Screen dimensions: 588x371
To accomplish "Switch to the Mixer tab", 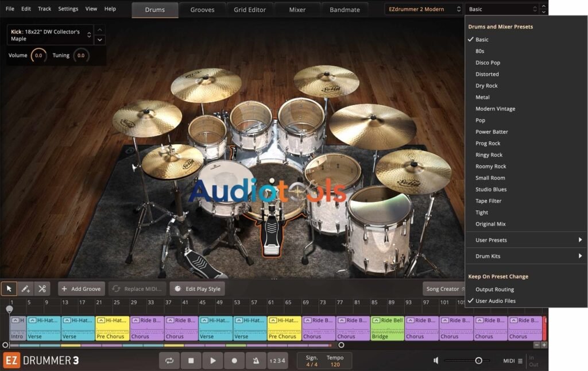I will tap(297, 9).
